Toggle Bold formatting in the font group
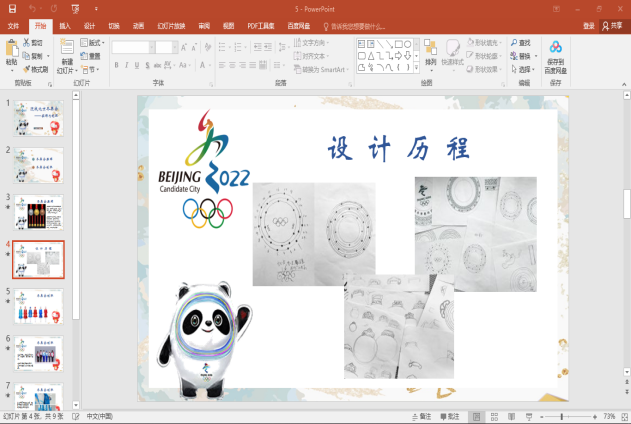631x424 pixels. [116, 65]
